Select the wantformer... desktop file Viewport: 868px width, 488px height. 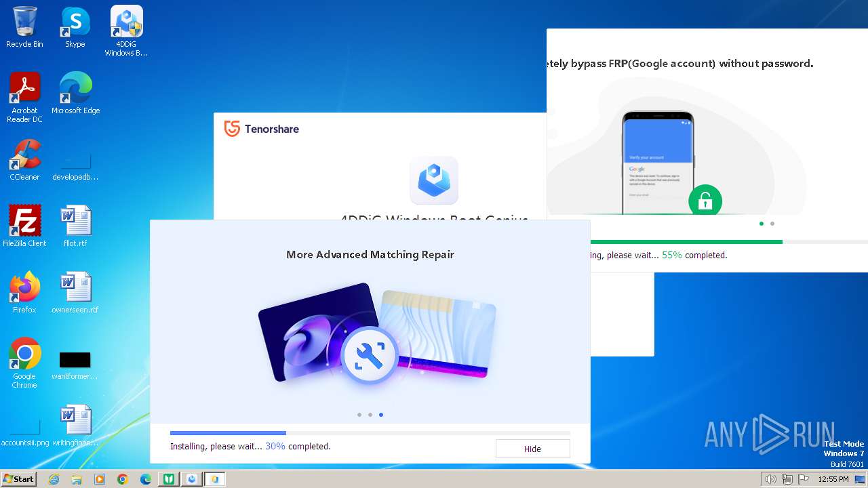(75, 365)
